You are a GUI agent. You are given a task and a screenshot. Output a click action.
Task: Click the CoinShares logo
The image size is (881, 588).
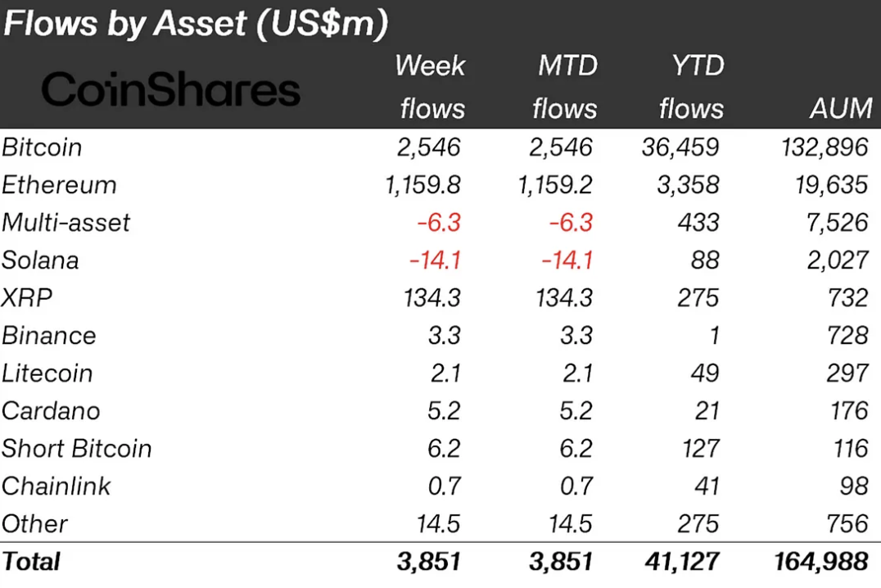(x=171, y=89)
